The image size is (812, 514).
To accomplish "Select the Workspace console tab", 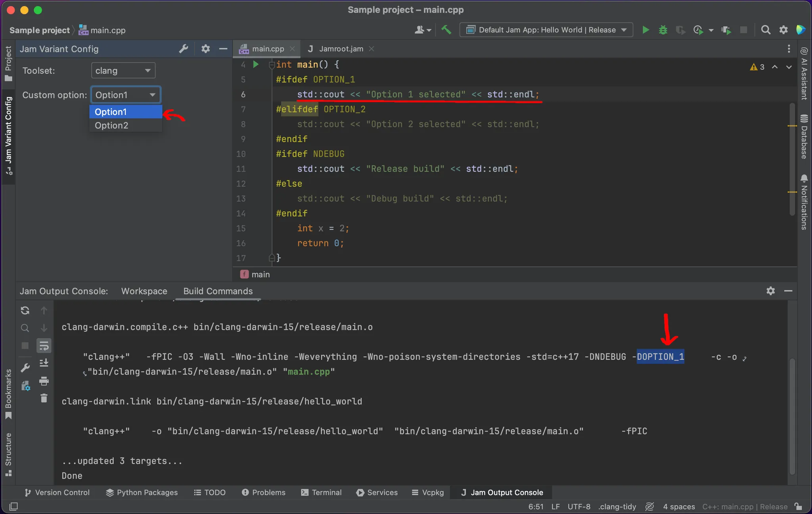I will click(144, 291).
